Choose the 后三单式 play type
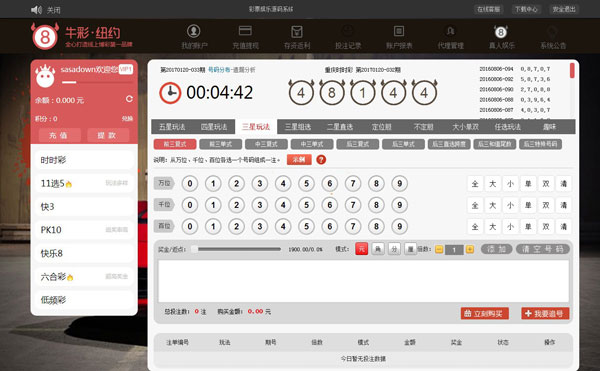The height and width of the screenshot is (371, 600). pos(403,144)
